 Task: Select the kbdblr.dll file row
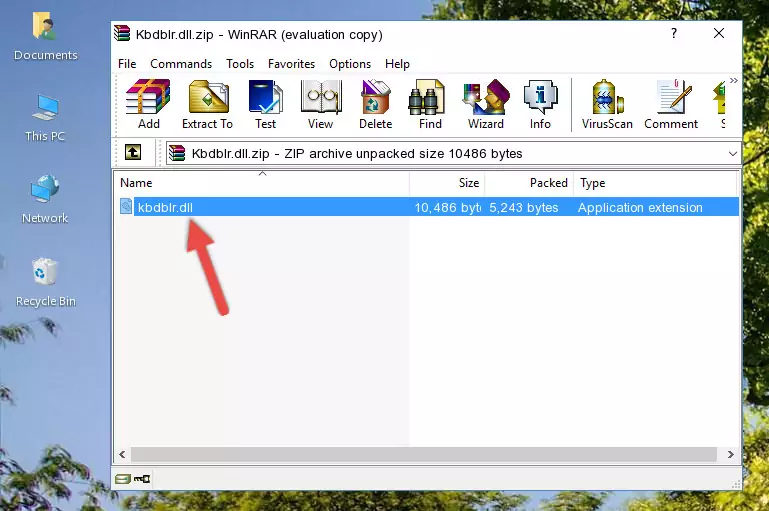click(429, 207)
